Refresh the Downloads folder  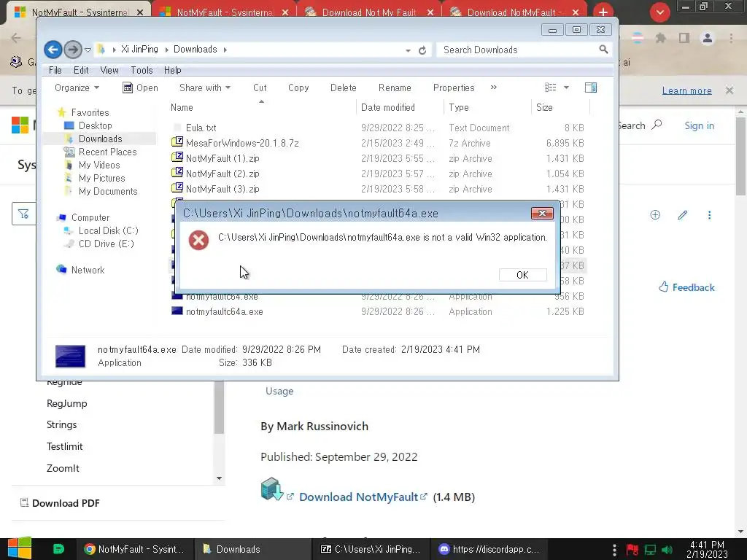422,50
